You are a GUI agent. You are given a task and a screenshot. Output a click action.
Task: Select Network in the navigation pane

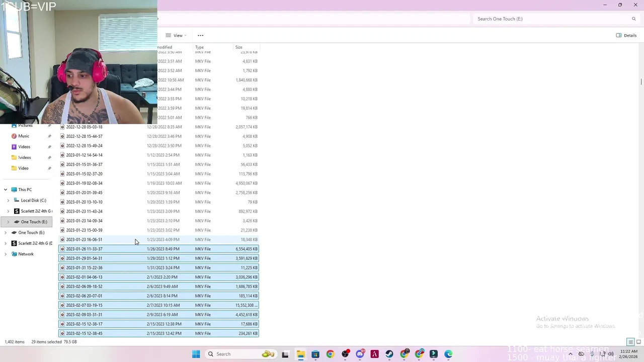point(26,254)
